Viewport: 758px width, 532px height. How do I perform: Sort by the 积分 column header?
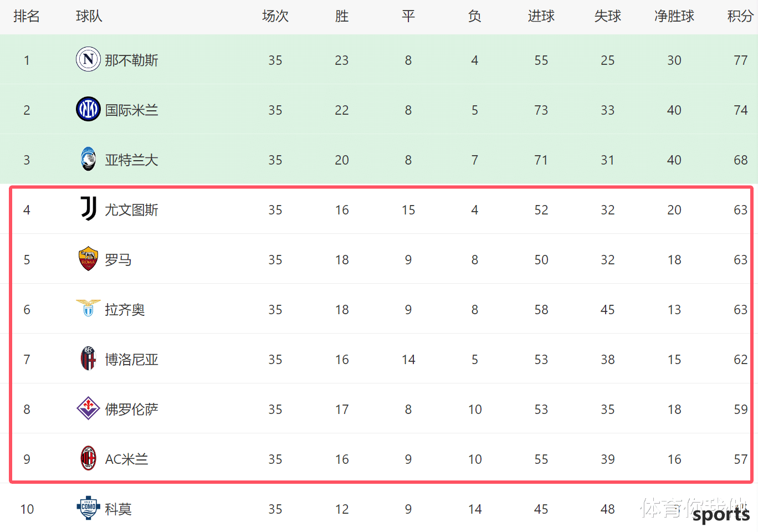[740, 16]
